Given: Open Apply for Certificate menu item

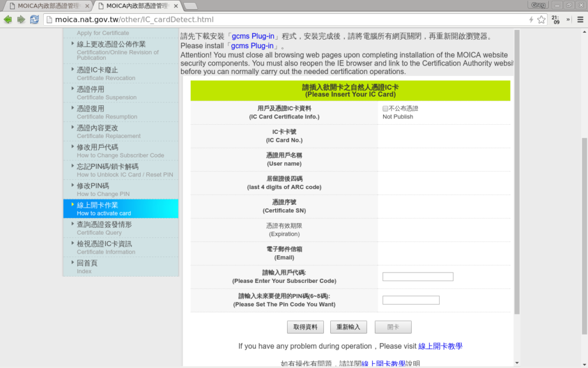Looking at the screenshot, I should coord(103,33).
